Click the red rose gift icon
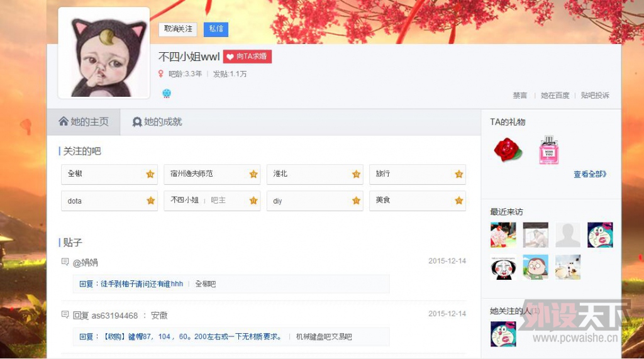Image resolution: width=644 pixels, height=359 pixels. [508, 150]
